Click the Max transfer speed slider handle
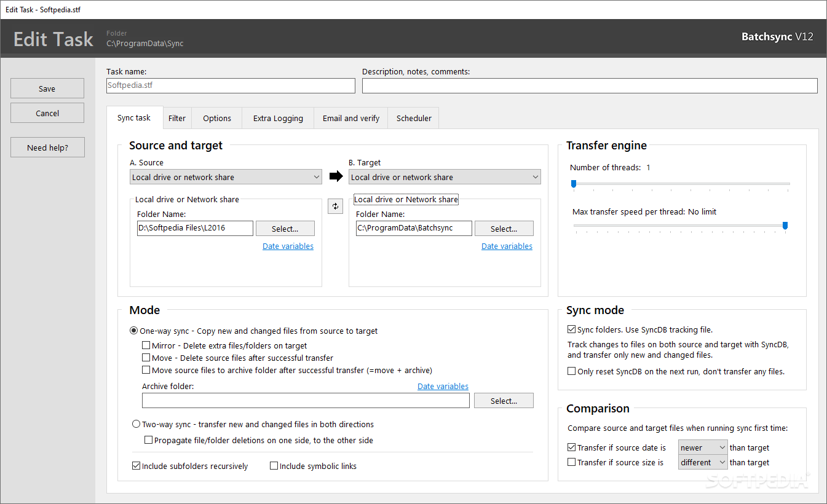Image resolution: width=827 pixels, height=504 pixels. click(785, 226)
